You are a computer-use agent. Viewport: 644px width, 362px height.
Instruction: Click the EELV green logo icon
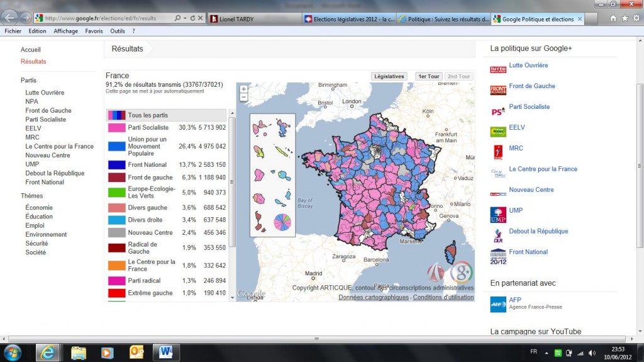click(x=498, y=132)
